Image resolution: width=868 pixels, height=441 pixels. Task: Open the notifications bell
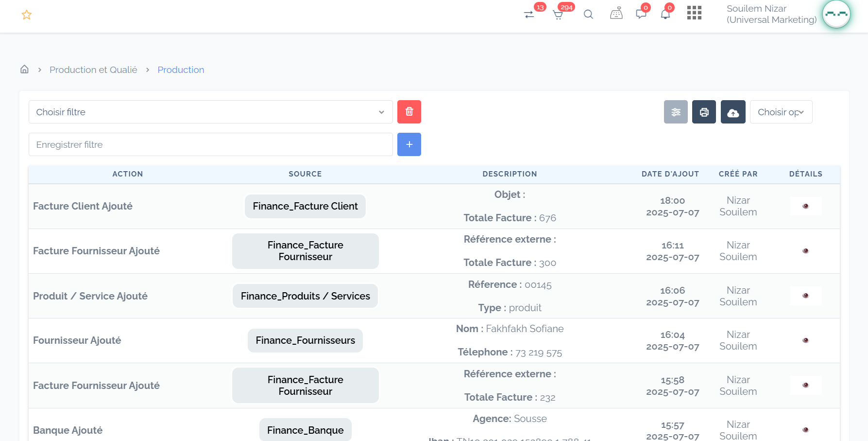coord(665,14)
